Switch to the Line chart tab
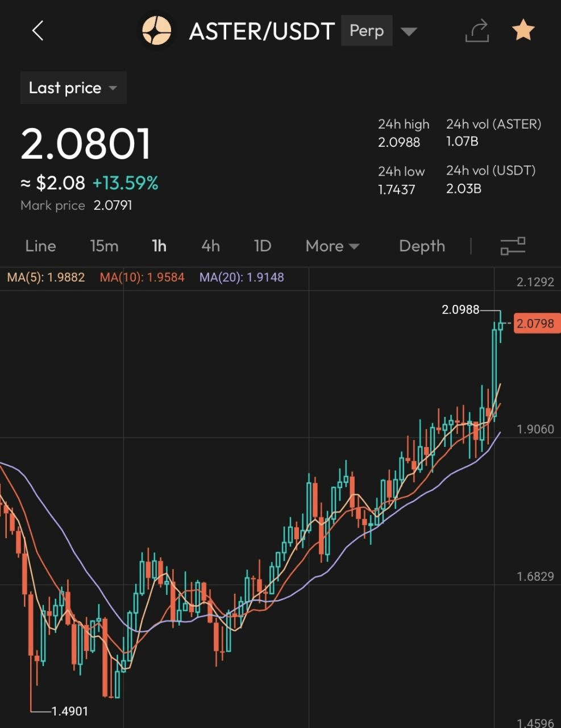 [40, 246]
